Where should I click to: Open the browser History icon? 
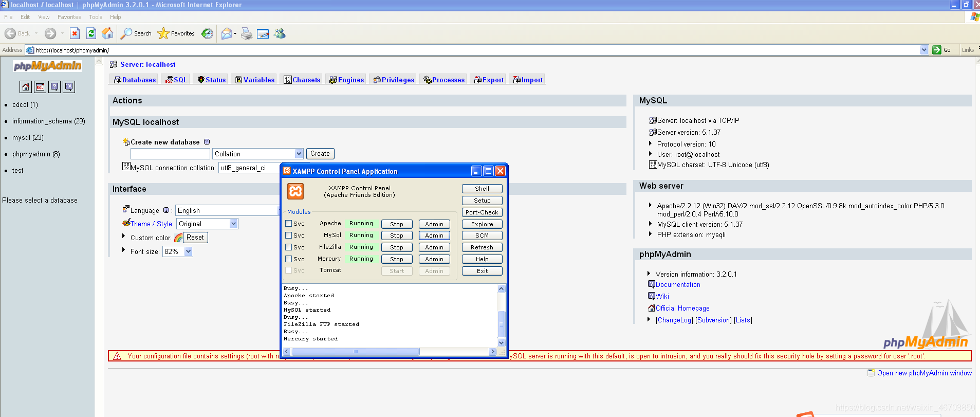207,33
